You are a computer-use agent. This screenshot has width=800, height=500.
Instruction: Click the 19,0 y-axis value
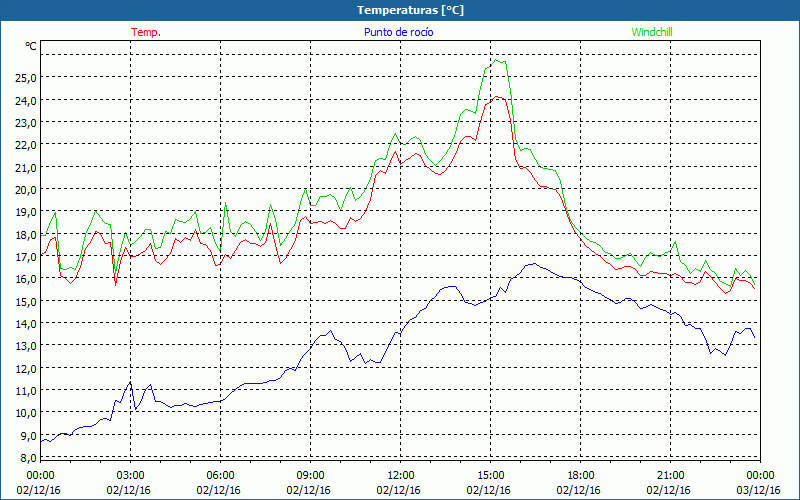tap(26, 212)
